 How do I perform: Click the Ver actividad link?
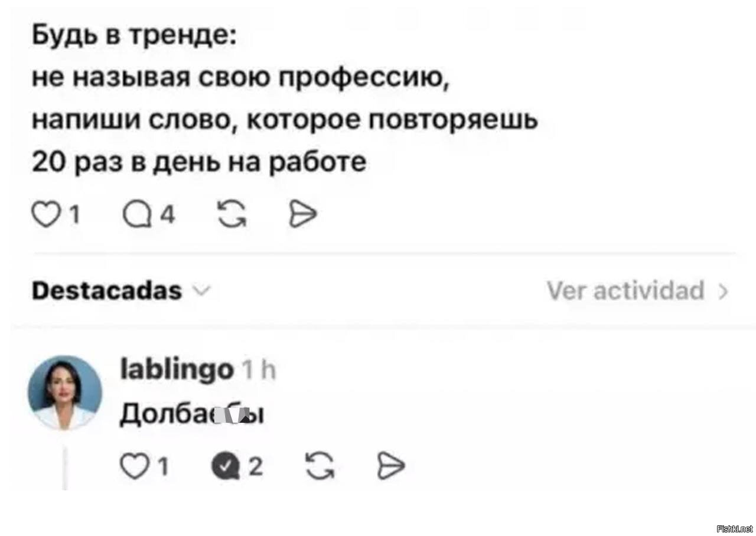pyautogui.click(x=625, y=291)
